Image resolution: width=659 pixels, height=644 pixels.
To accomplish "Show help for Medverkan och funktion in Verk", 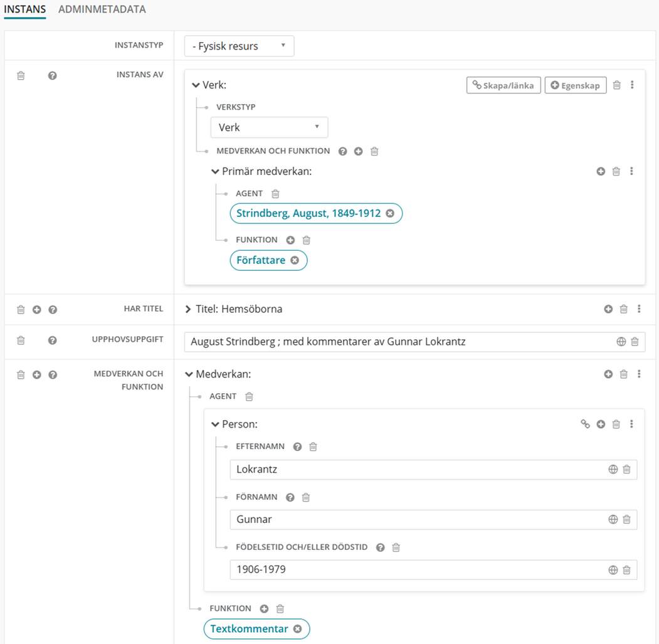I will [343, 151].
